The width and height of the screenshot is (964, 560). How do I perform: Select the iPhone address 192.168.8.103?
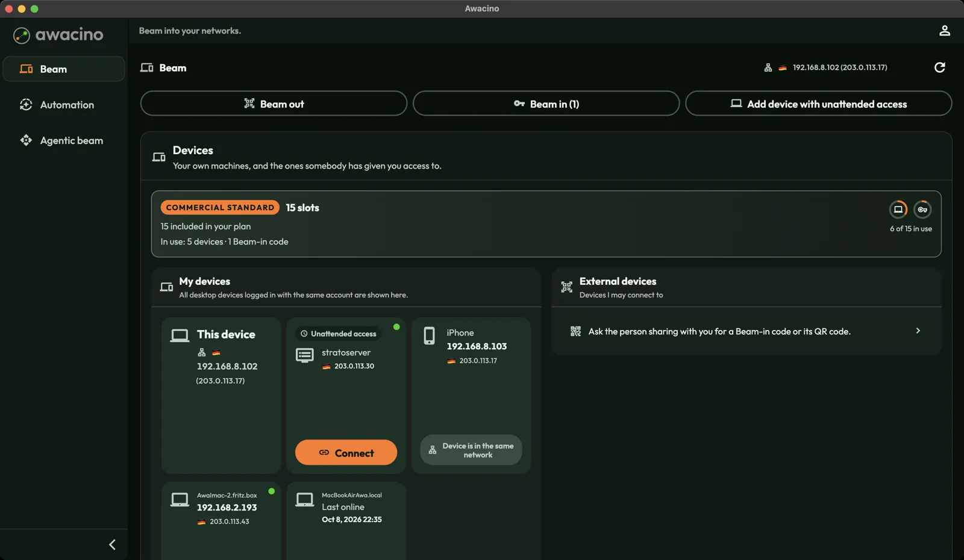point(477,346)
